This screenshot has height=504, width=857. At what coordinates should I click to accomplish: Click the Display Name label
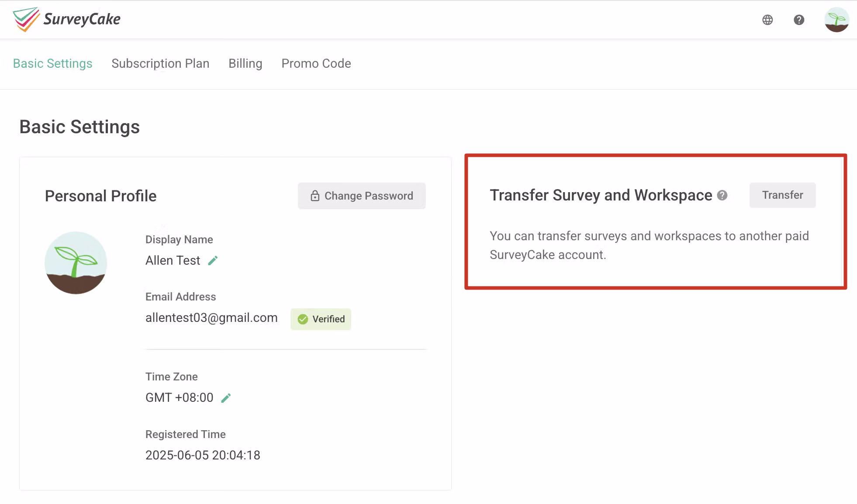click(x=179, y=240)
